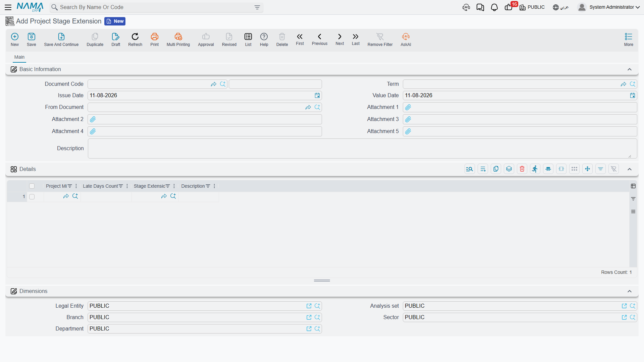Screen dimensions: 644x362
Task: Open the Issue Date calendar picker
Action: [317, 96]
